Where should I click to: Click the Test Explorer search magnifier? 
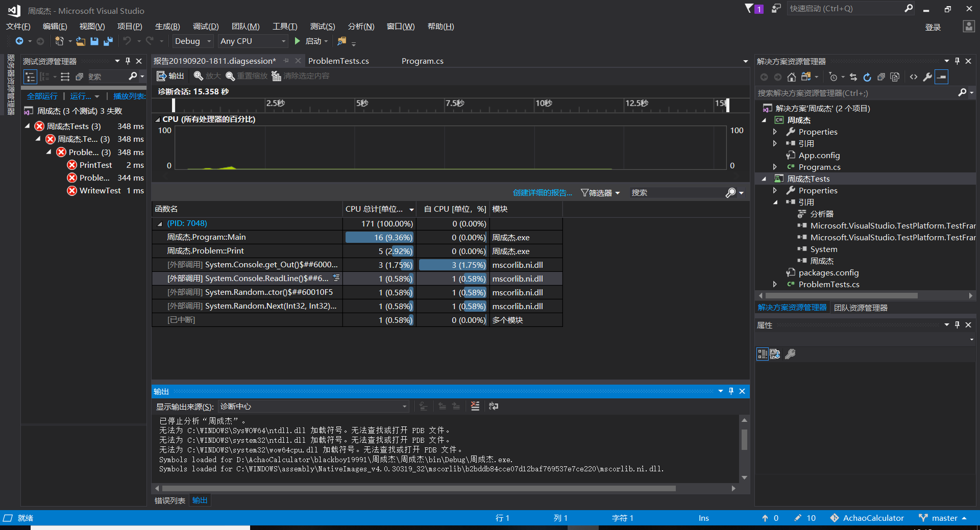(133, 76)
